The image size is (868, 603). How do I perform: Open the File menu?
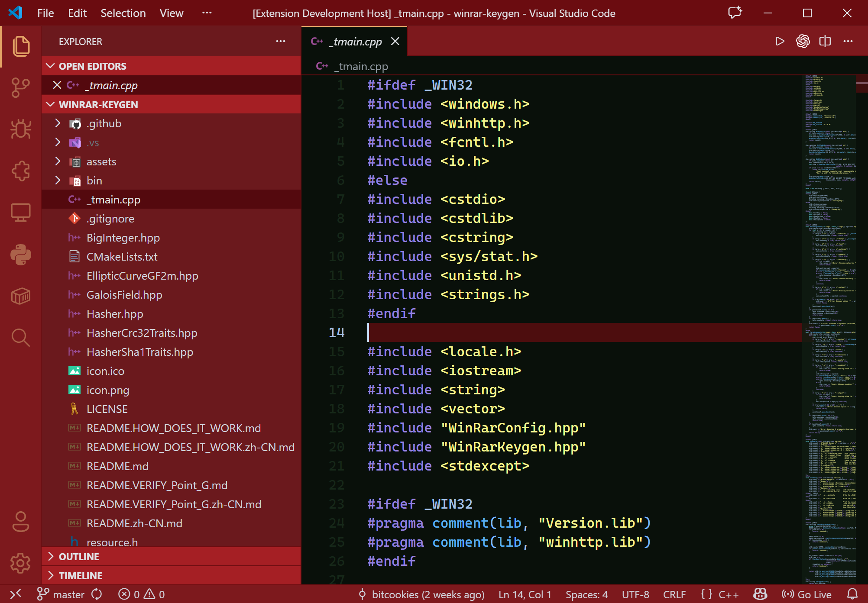[x=45, y=13]
